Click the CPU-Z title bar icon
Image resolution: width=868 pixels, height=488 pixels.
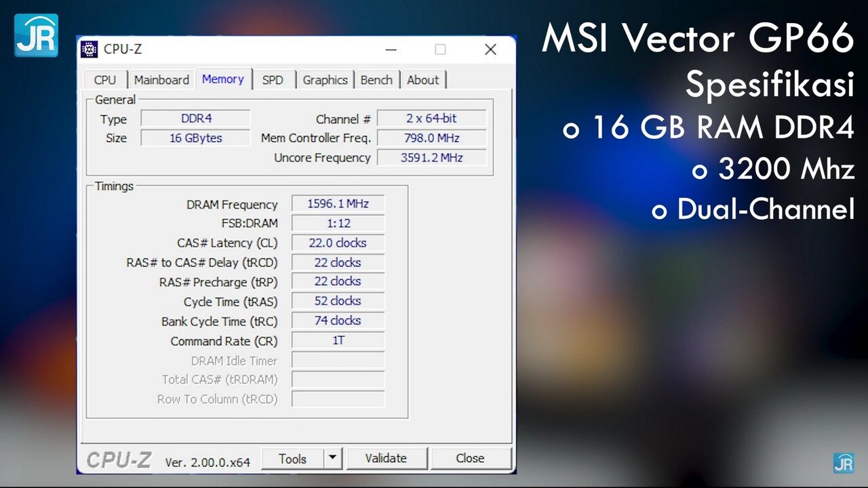point(89,49)
